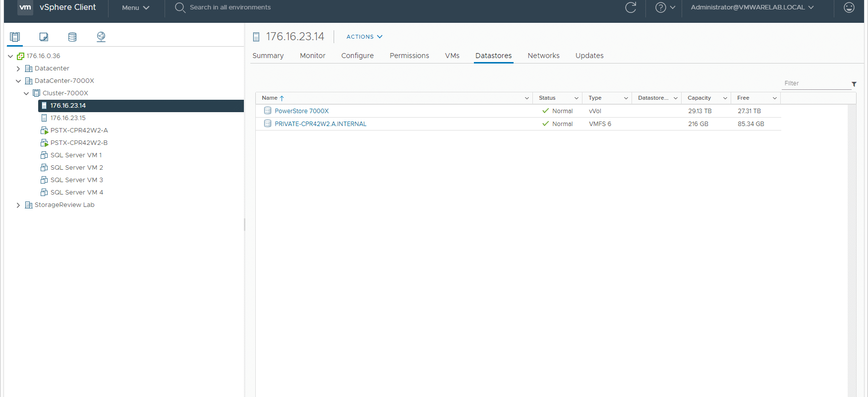This screenshot has height=397, width=868.
Task: Click the vCenter 176.16.0.36 icon
Action: coord(20,56)
